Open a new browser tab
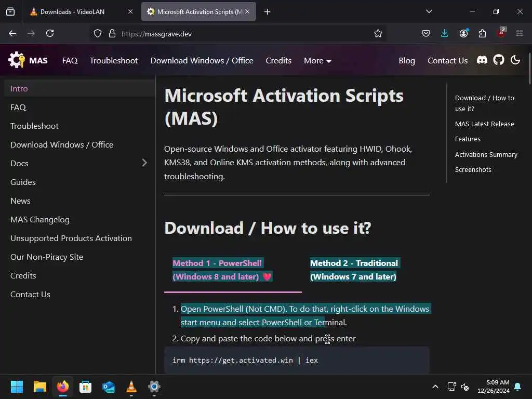The width and height of the screenshot is (532, 399). pyautogui.click(x=268, y=12)
